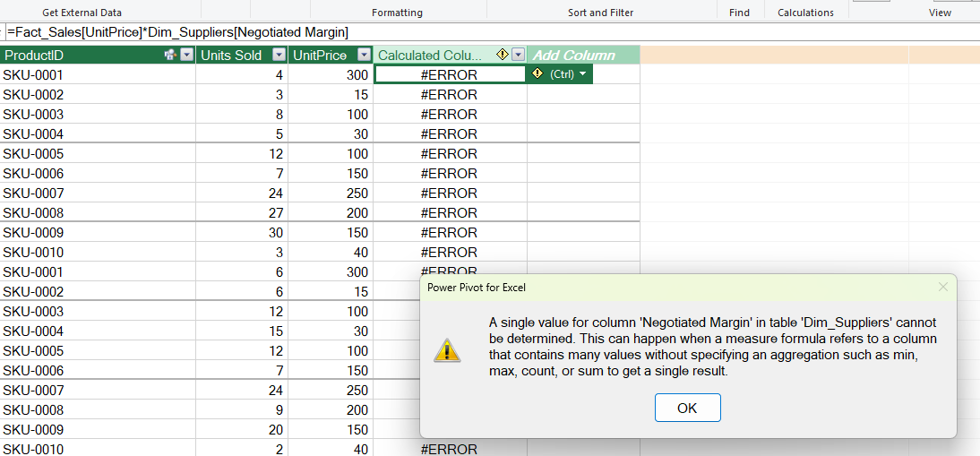Click the yellow warning triangle in the dialog
This screenshot has width=980, height=456.
(x=447, y=349)
